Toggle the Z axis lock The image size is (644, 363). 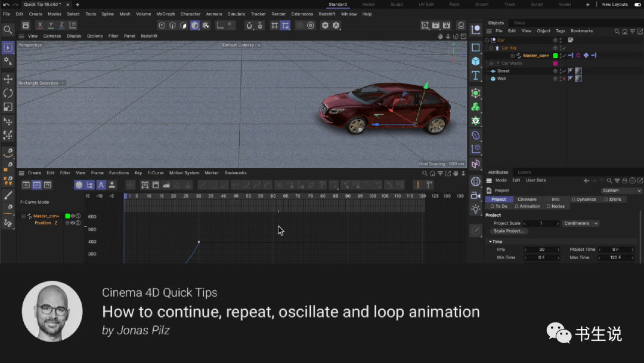[x=61, y=25]
